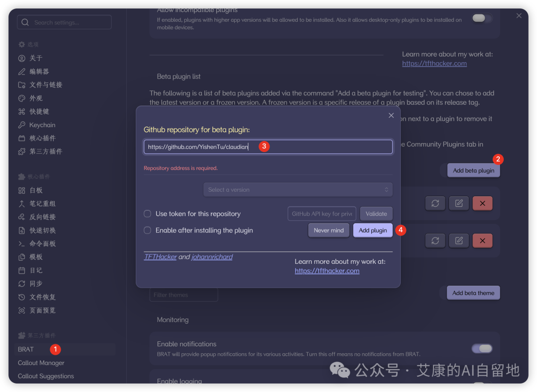Click the Add beta plugin button
537x392 pixels.
[x=473, y=171]
